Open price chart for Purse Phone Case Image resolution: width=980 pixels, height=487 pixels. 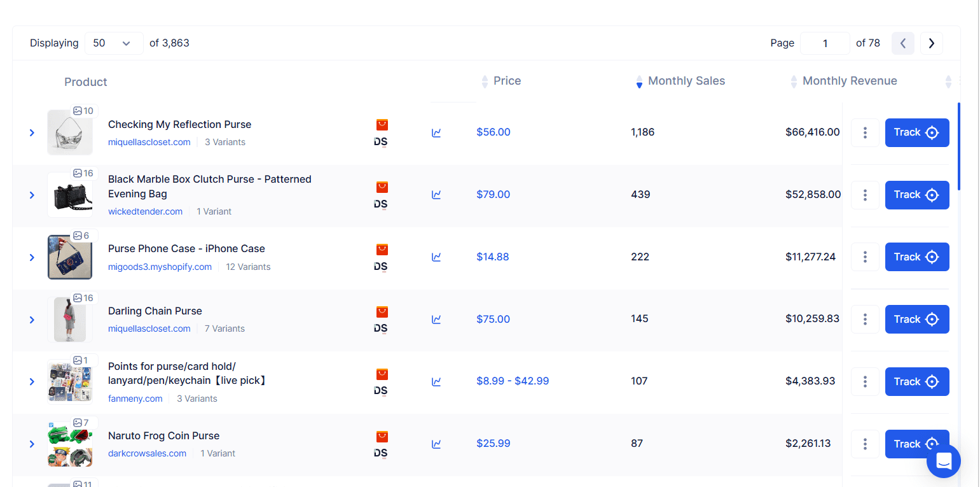(436, 257)
